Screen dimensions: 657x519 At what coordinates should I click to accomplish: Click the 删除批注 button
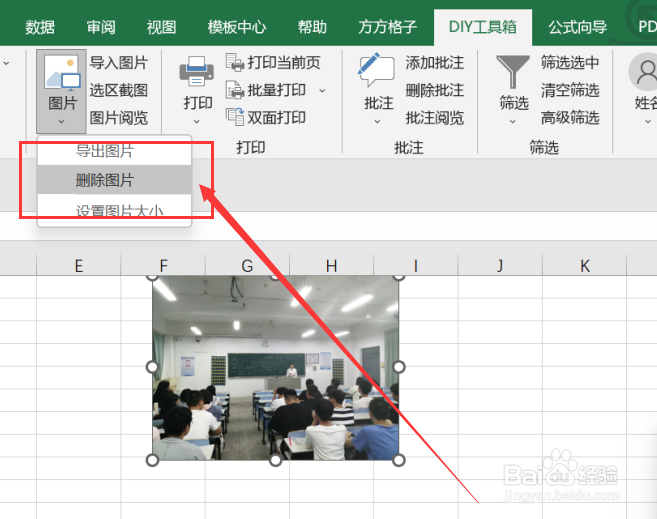(x=435, y=90)
